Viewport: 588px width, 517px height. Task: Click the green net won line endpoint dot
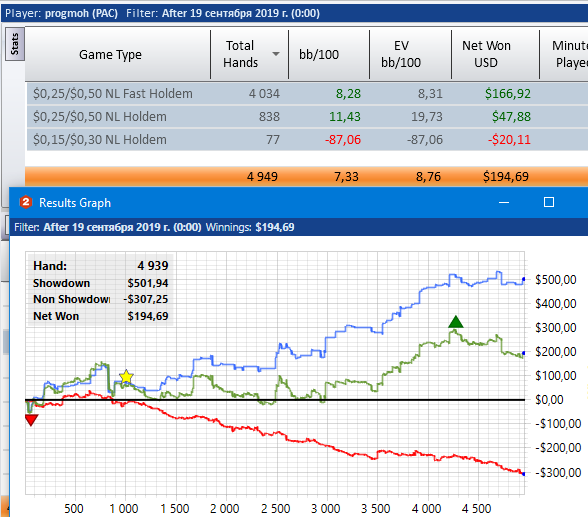524,353
